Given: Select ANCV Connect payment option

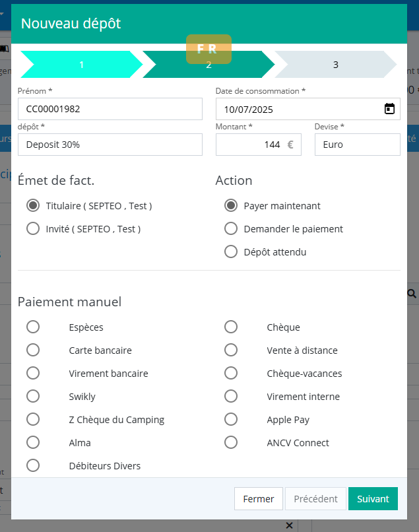Looking at the screenshot, I should coord(231,443).
